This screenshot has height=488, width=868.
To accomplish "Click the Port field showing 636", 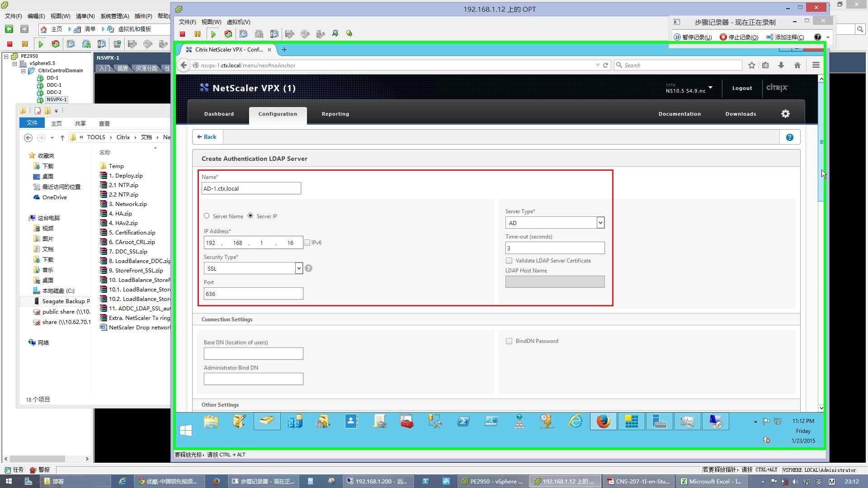I will (253, 294).
